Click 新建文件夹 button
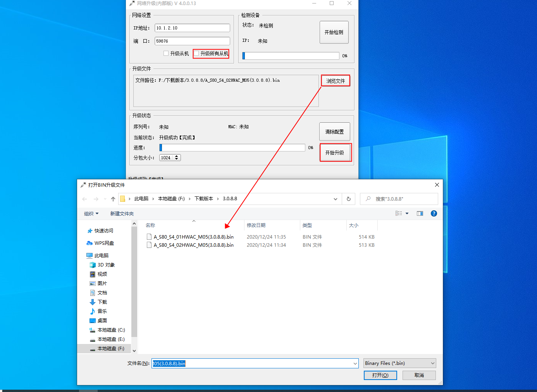 (x=122, y=214)
